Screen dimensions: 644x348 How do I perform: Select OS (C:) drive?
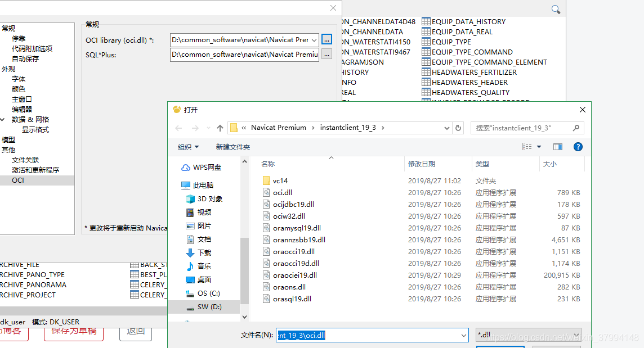pyautogui.click(x=203, y=293)
